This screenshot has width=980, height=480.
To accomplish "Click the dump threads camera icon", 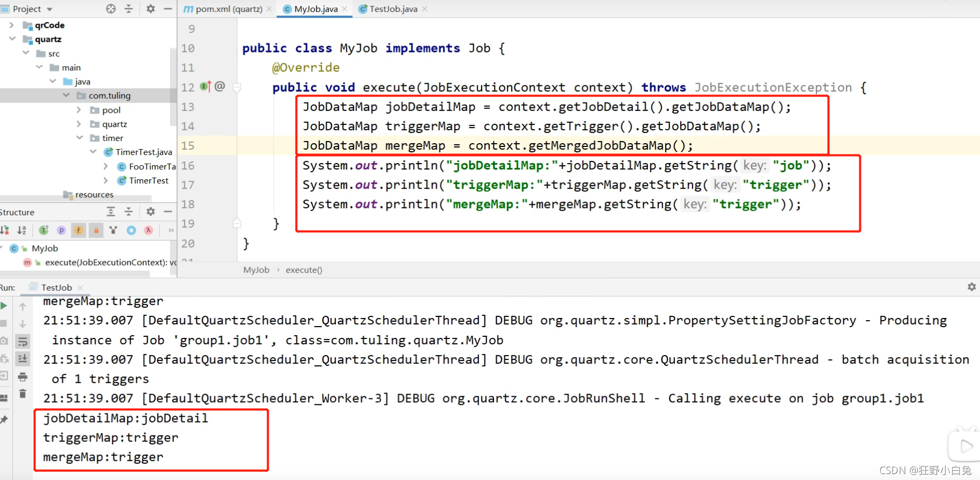I will point(4,341).
